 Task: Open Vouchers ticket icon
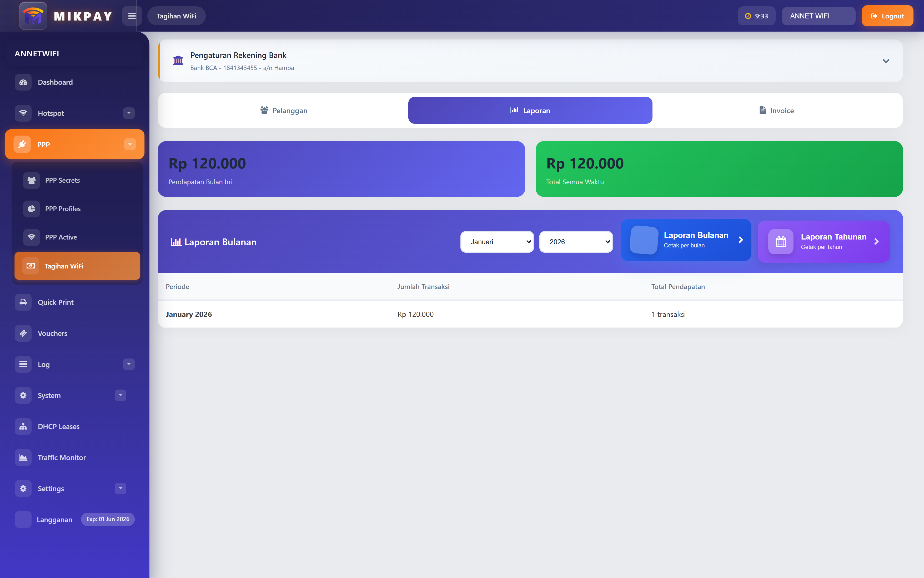tap(23, 333)
